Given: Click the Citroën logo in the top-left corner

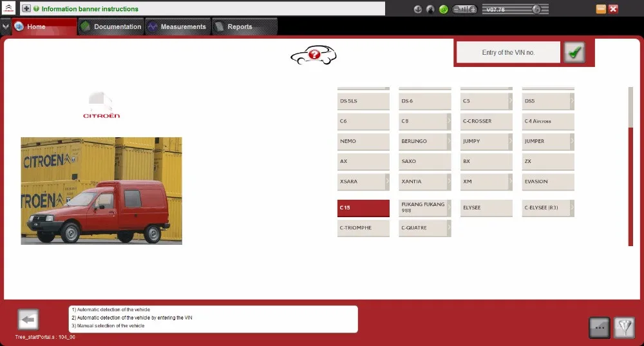Looking at the screenshot, I should 8,8.
